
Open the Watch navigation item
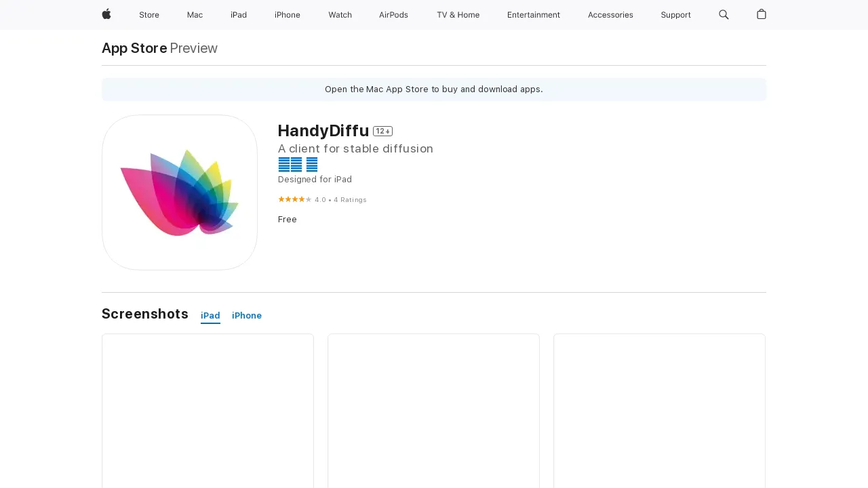tap(340, 15)
